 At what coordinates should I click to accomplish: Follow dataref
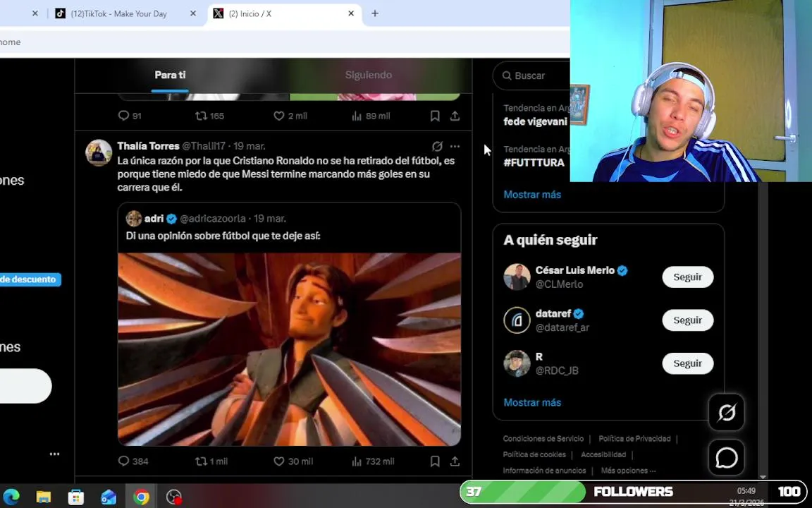coord(688,320)
